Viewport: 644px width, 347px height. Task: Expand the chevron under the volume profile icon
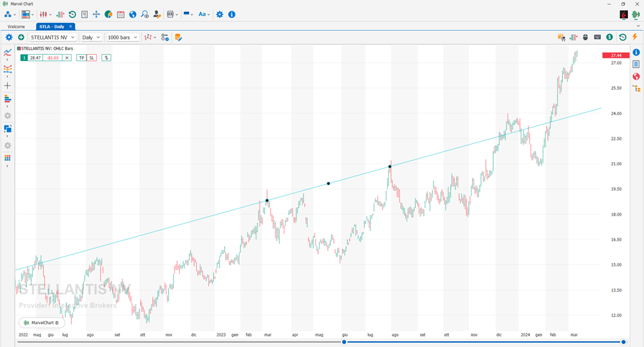(x=7, y=107)
